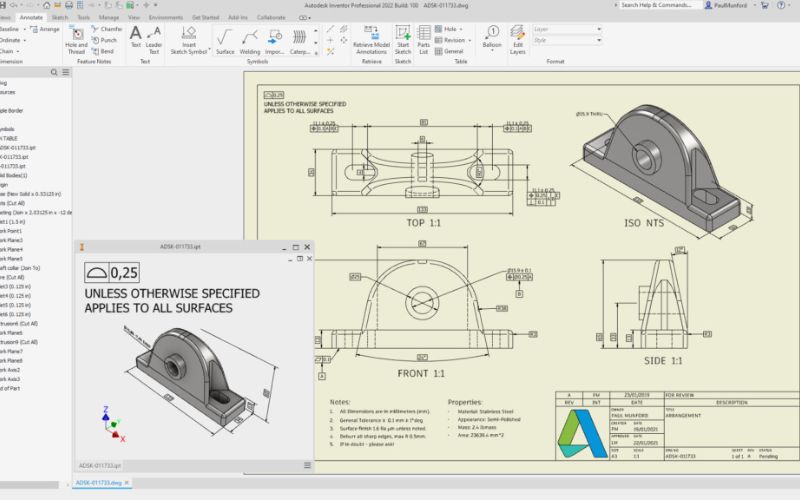Viewport: 800px width, 500px height.
Task: Insert a General table
Action: click(x=449, y=52)
